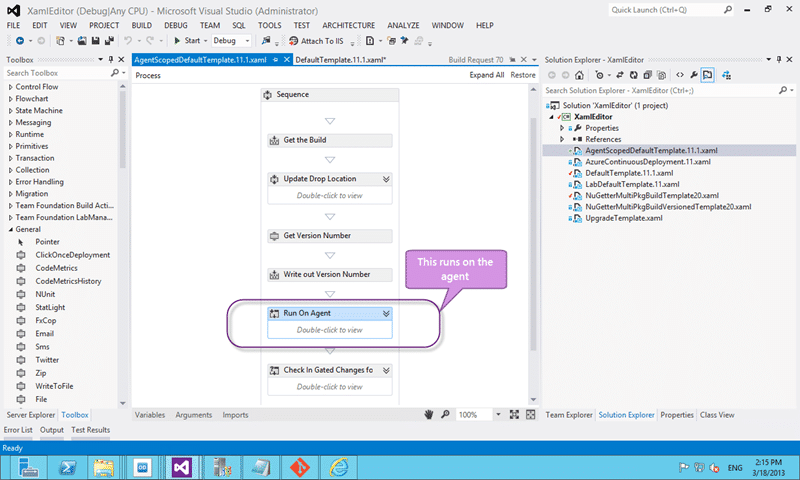Click the Search Solution Explorer field
800x480 pixels.
tap(660, 90)
